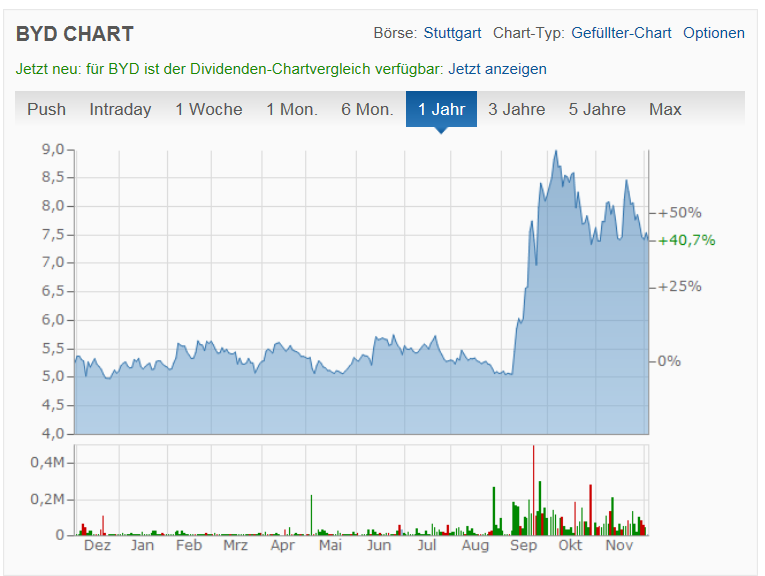765x576 pixels.
Task: Change chart type via Gefüllter-Chart
Action: [621, 33]
